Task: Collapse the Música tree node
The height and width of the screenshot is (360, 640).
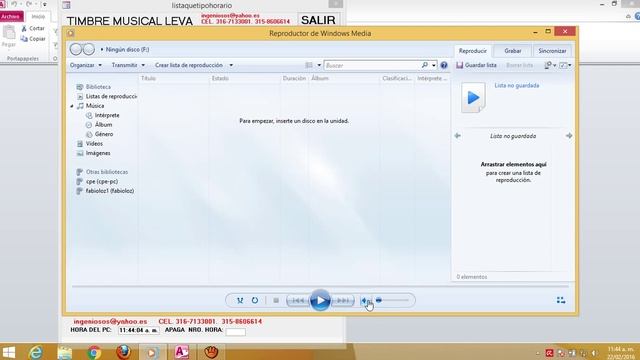Action: [72, 106]
